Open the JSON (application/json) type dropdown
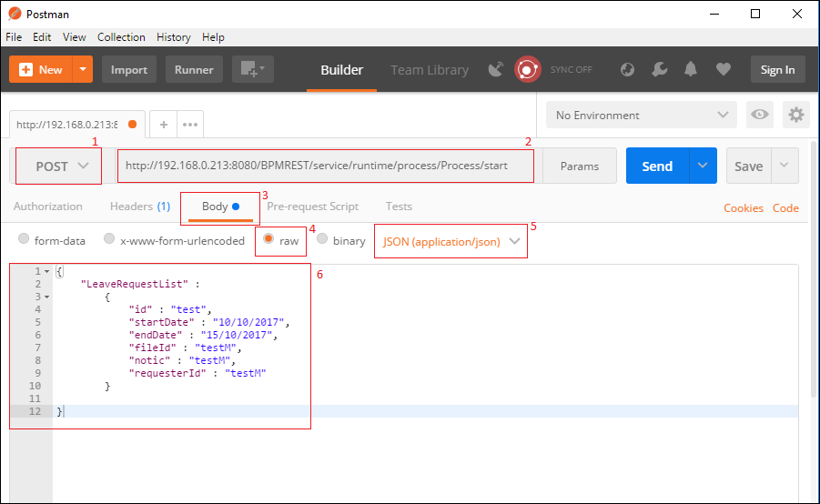 [450, 242]
